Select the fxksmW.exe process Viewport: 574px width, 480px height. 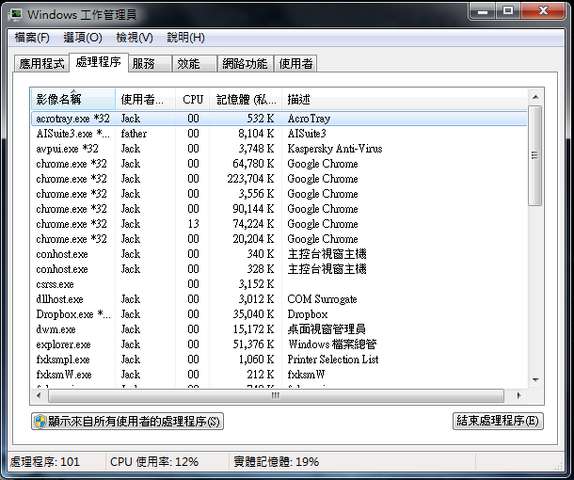(279, 374)
